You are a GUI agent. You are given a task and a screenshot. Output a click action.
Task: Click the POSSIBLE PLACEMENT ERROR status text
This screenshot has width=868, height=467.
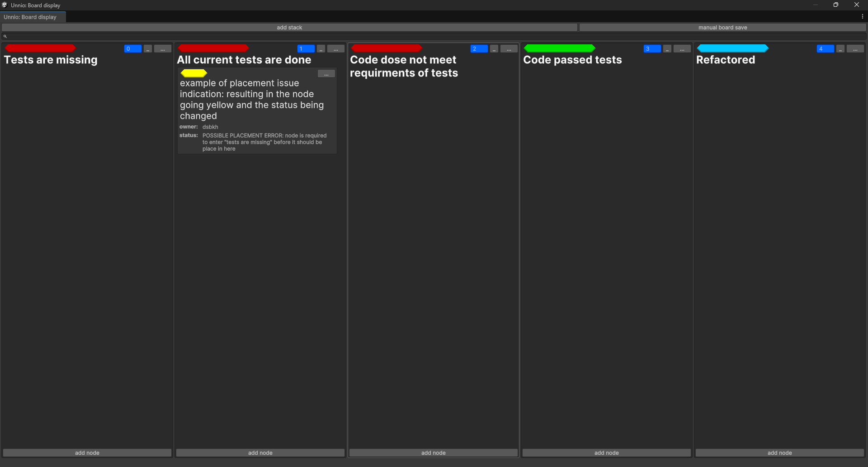[264, 142]
